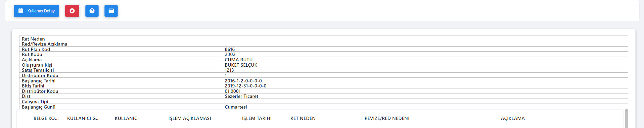The height and width of the screenshot is (128, 644).
Task: Click the AÇIKLAMA column header
Action: (513, 118)
